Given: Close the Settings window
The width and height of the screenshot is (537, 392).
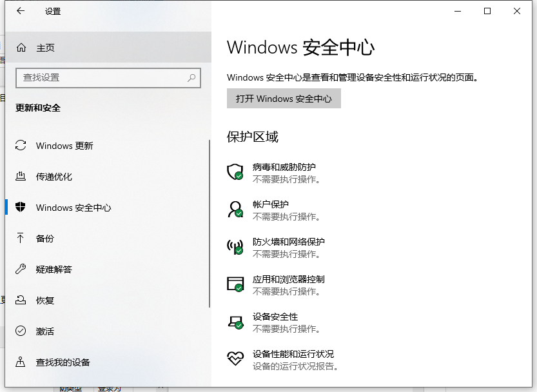Looking at the screenshot, I should [517, 12].
